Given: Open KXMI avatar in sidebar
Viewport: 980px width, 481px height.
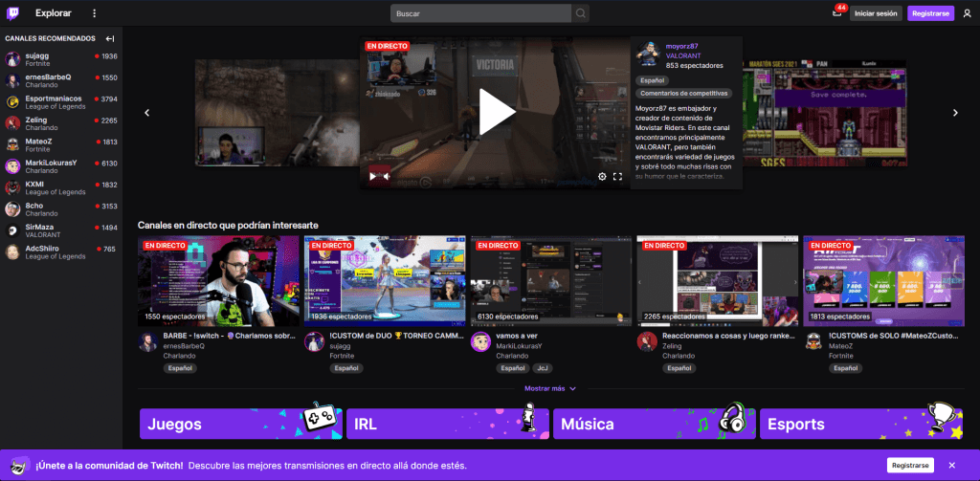Looking at the screenshot, I should pos(12,187).
